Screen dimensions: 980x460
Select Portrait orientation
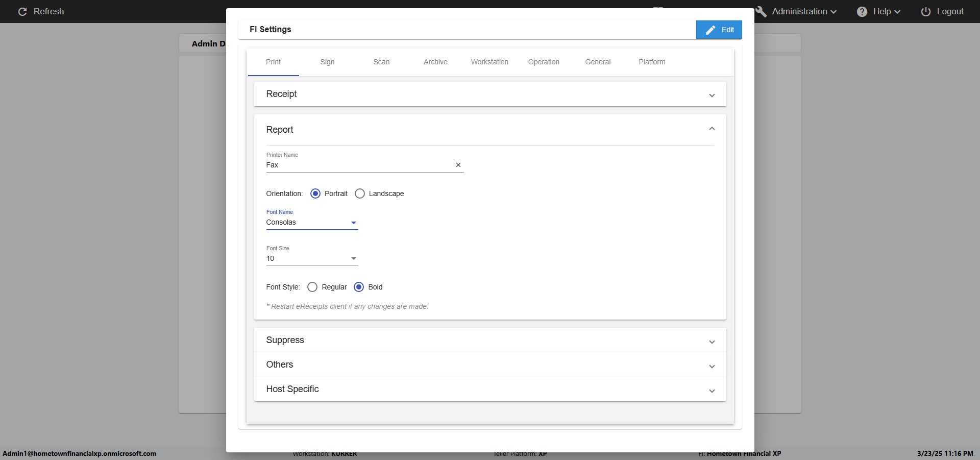pos(315,193)
